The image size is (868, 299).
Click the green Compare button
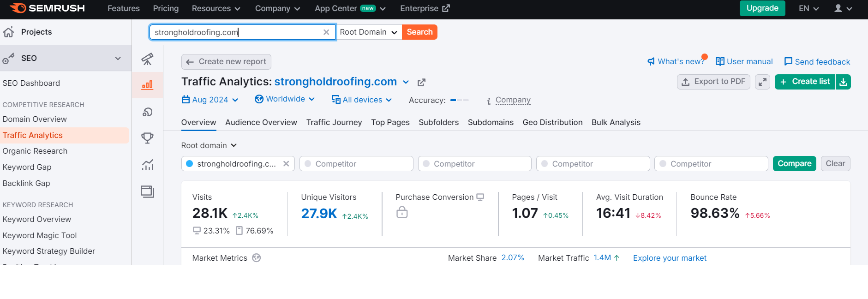pos(794,164)
